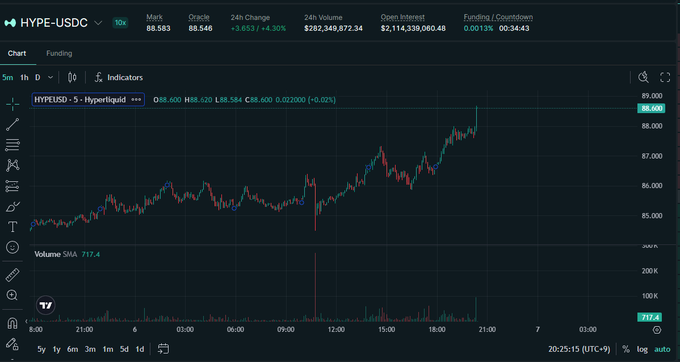Open Indicators dialog
This screenshot has width=680, height=362.
pos(119,78)
